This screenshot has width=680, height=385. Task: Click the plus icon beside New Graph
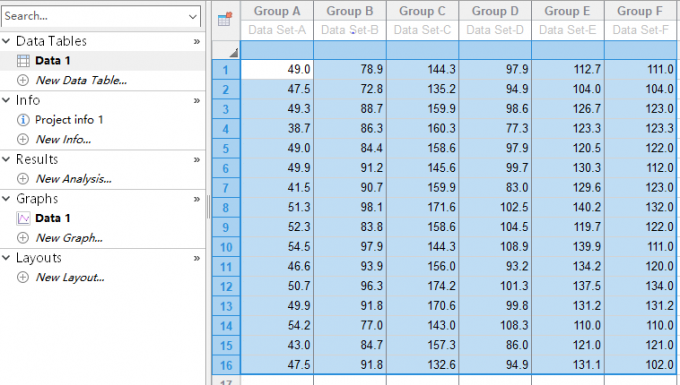click(x=23, y=238)
